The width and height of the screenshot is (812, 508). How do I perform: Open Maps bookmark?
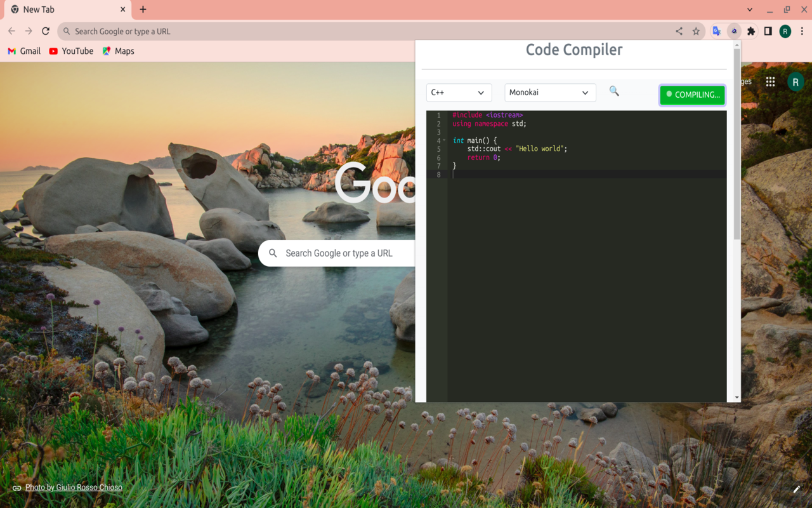click(118, 51)
